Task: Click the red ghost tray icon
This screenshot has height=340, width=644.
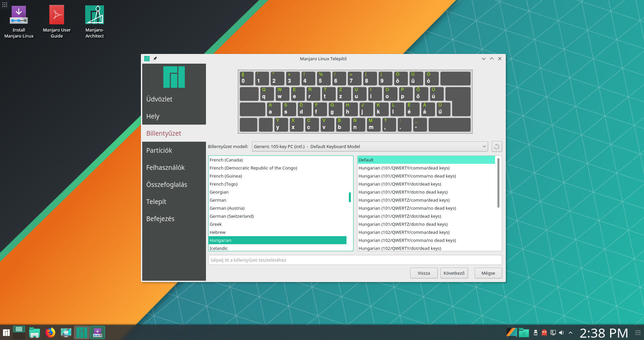Action: click(x=544, y=333)
